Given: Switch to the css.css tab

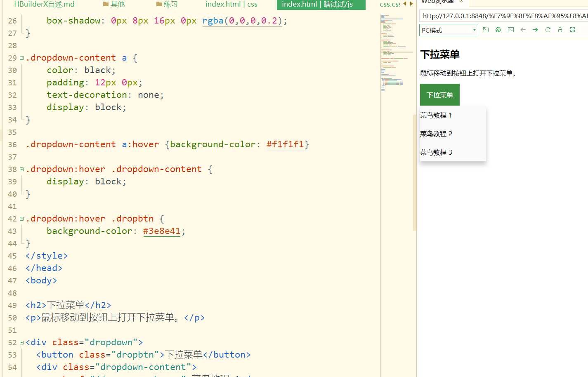Looking at the screenshot, I should pos(390,4).
